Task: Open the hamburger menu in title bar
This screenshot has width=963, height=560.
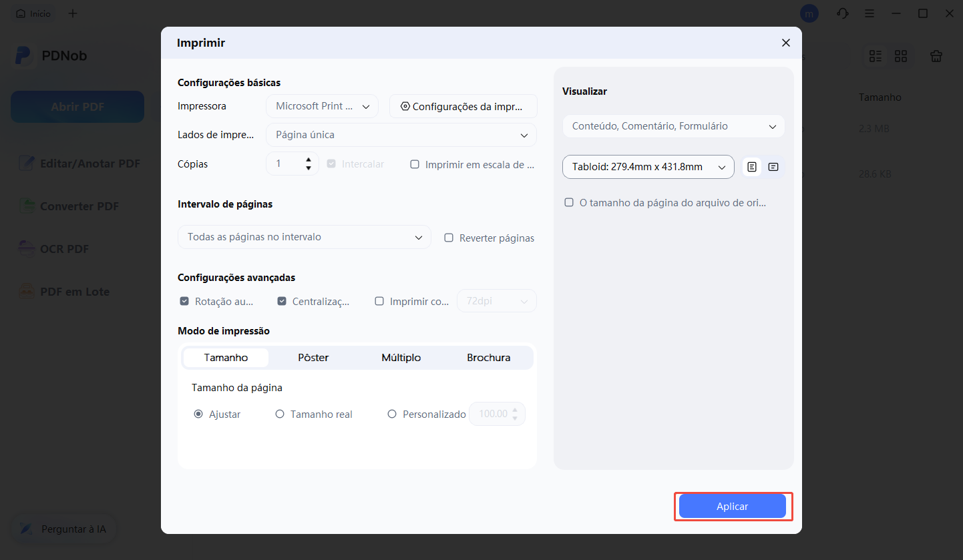Action: pyautogui.click(x=870, y=13)
